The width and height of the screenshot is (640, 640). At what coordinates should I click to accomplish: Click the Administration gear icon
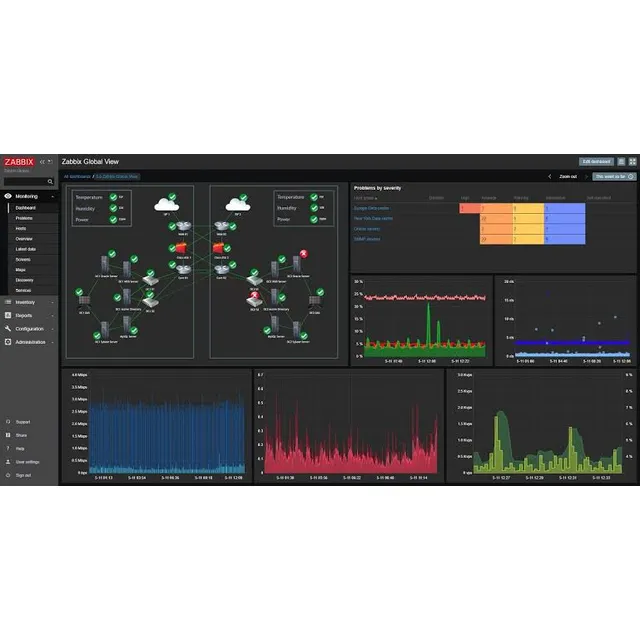pos(8,342)
